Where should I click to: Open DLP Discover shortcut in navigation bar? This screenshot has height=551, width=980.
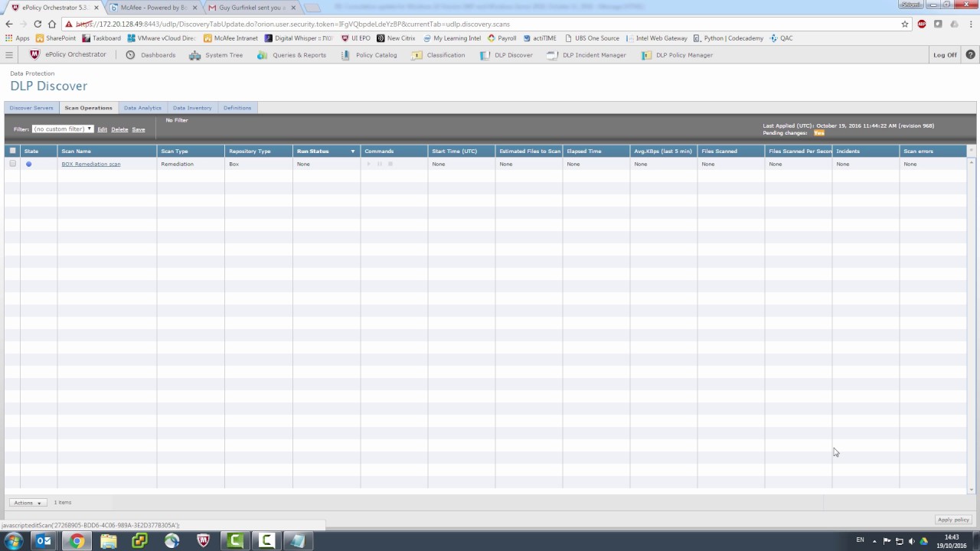(x=506, y=55)
